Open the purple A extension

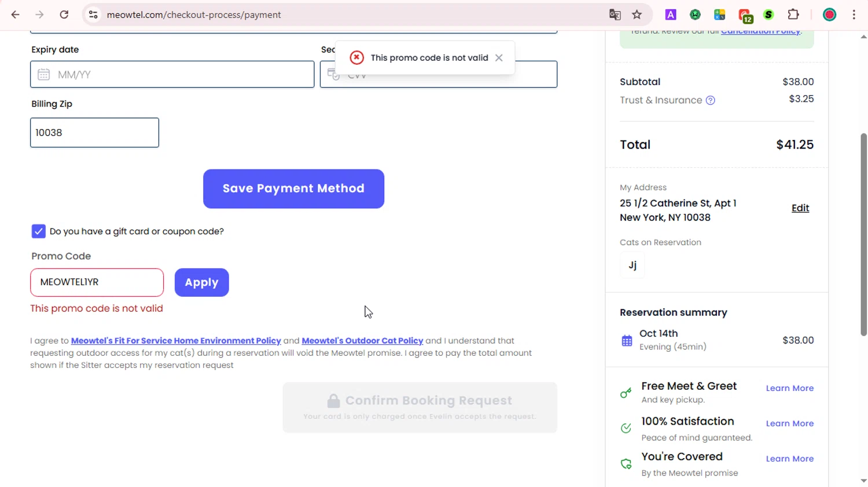tap(671, 14)
